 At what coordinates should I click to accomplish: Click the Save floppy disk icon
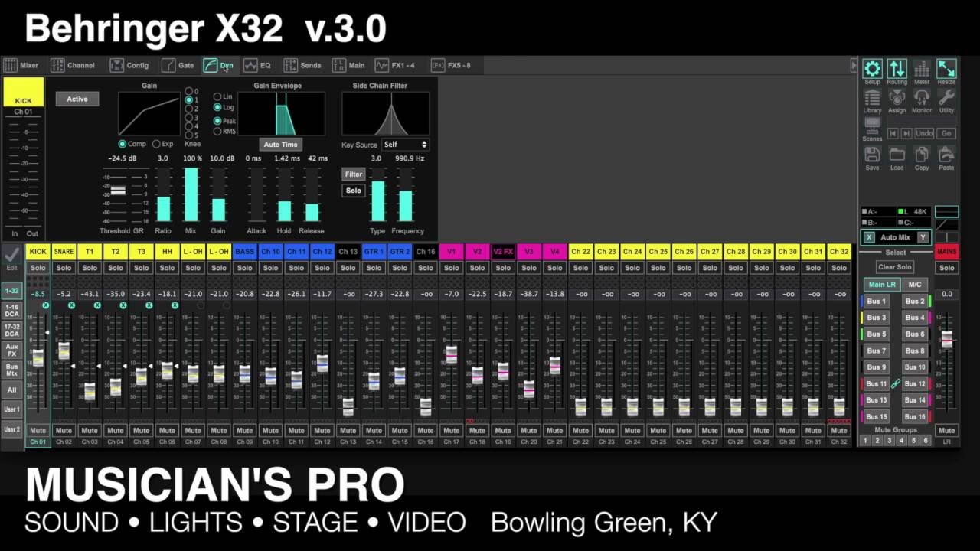872,155
